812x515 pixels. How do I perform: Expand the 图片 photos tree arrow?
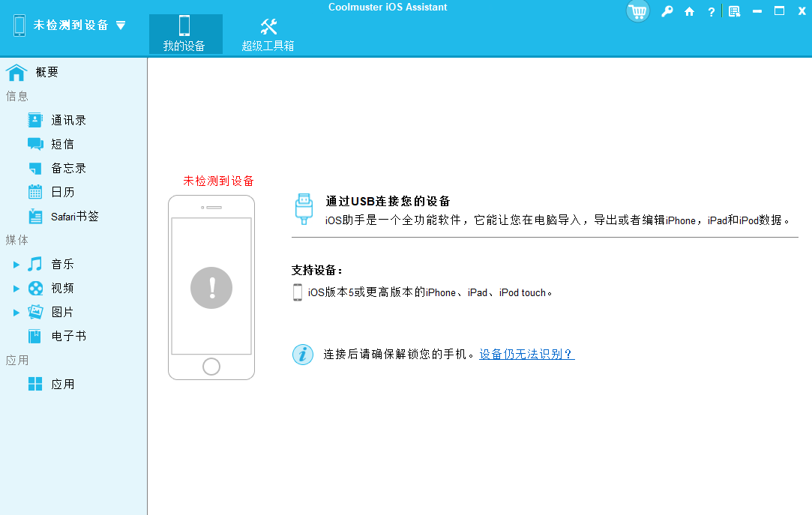point(16,313)
